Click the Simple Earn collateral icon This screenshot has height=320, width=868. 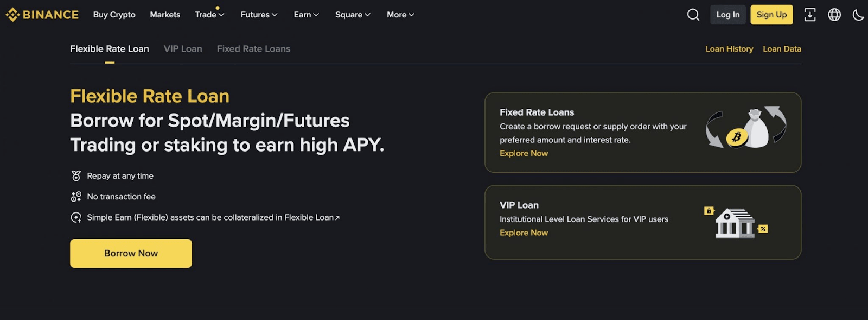(76, 217)
